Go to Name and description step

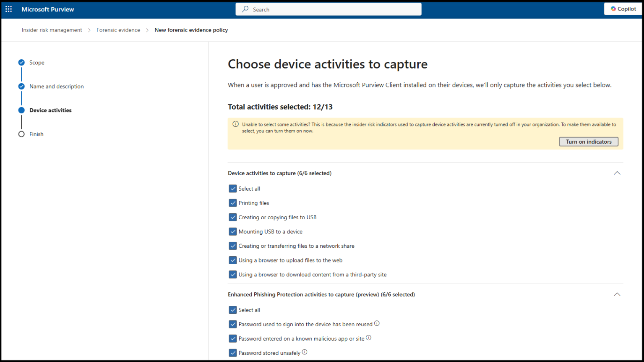[57, 87]
